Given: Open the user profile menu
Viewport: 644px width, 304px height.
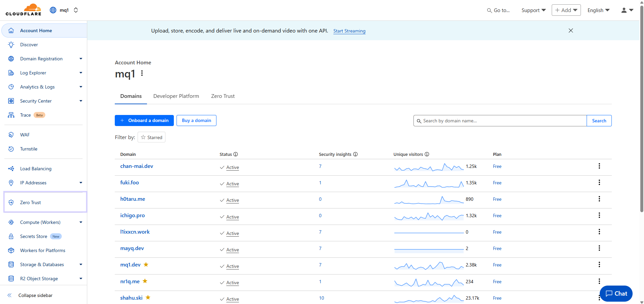Looking at the screenshot, I should coord(627,10).
